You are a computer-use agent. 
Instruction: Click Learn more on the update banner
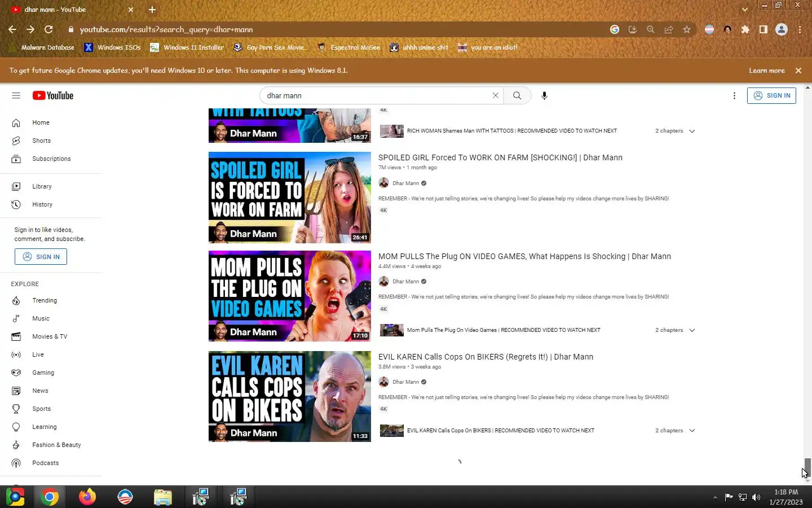coord(766,71)
